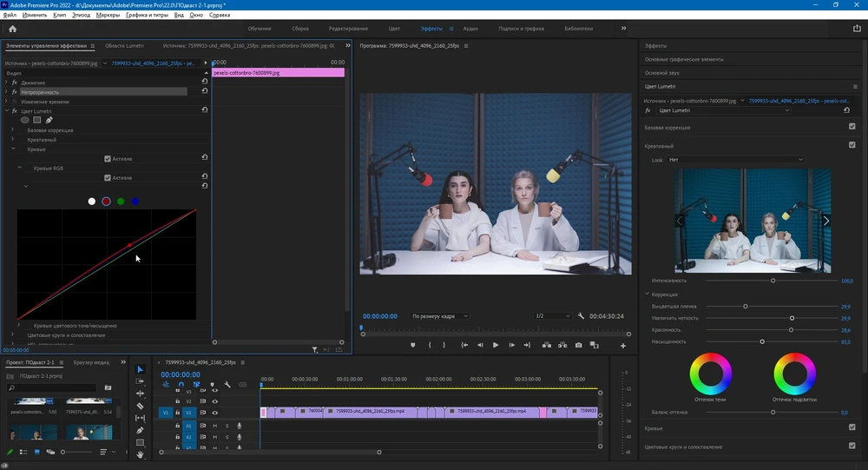Select the Razor tool
The width and height of the screenshot is (868, 470).
pos(140,406)
